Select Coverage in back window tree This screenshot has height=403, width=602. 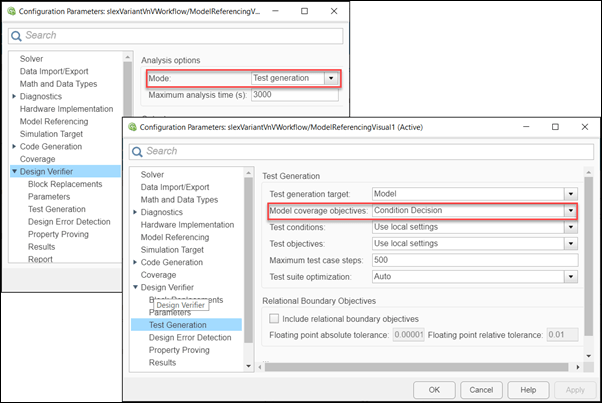(37, 159)
